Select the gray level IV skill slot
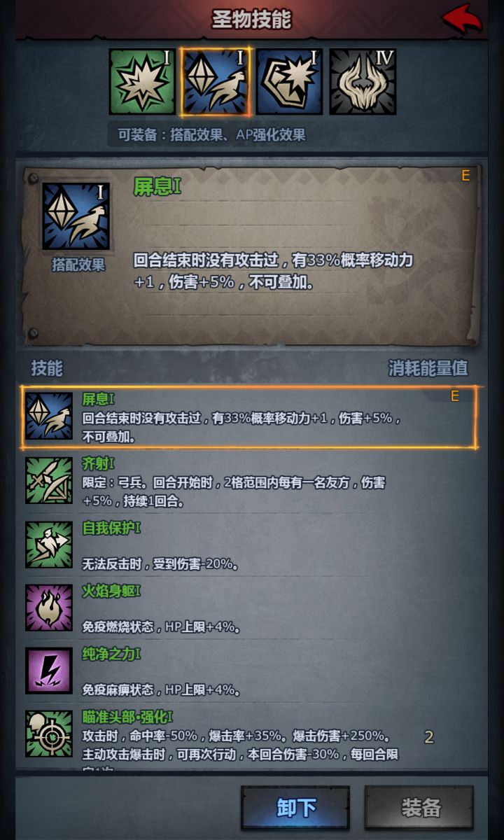The image size is (504, 840). pyautogui.click(x=363, y=81)
